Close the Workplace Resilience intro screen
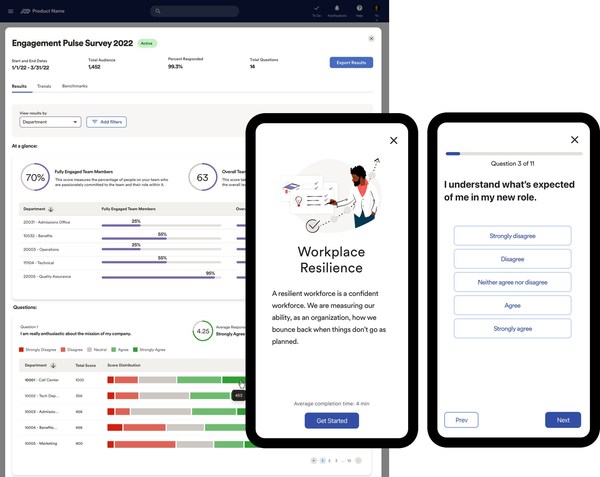The image size is (600, 477). 393,141
